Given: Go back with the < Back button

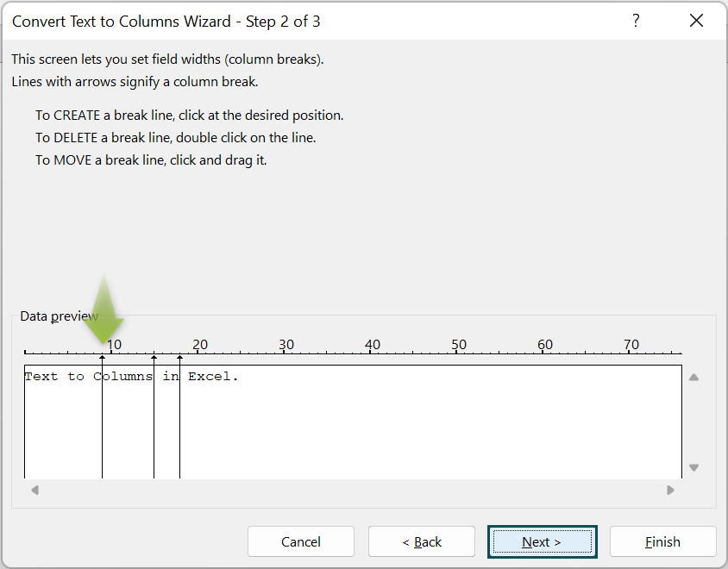Looking at the screenshot, I should pyautogui.click(x=422, y=541).
